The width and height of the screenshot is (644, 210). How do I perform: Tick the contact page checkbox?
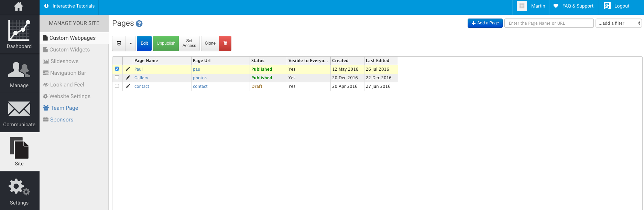117,86
